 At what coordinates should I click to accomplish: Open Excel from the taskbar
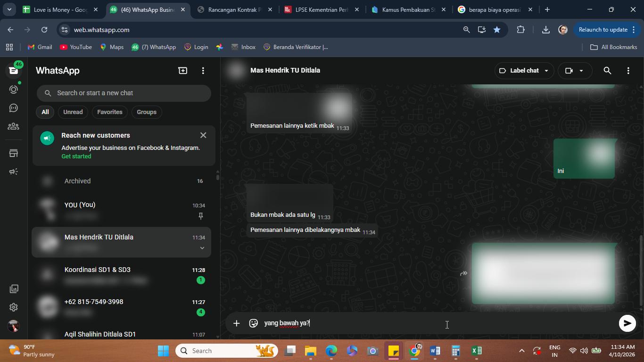coord(477,351)
